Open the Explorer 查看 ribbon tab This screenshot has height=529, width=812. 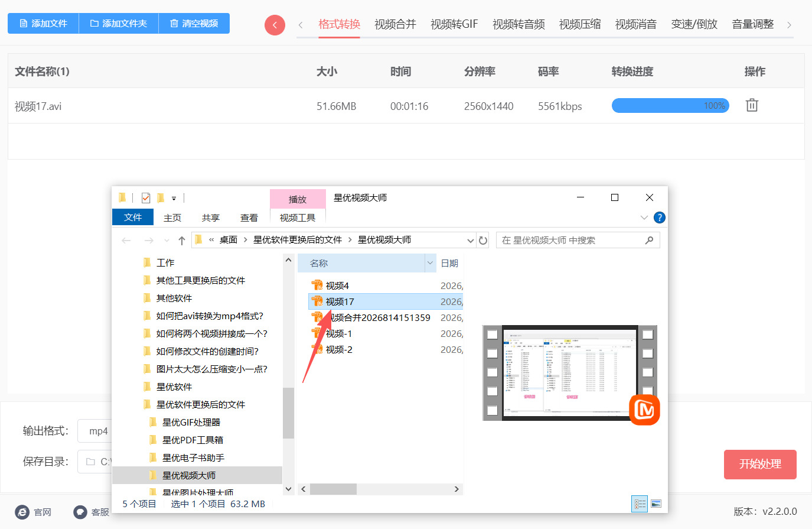[249, 218]
